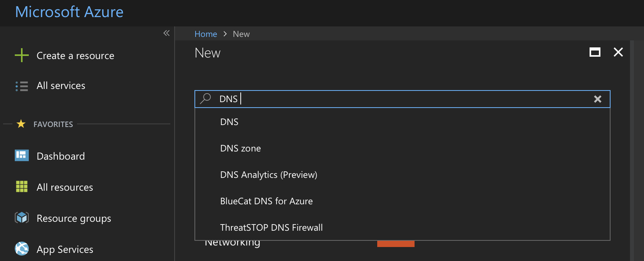Screen dimensions: 644x261
Task: Click the New blade title
Action: pos(208,53)
